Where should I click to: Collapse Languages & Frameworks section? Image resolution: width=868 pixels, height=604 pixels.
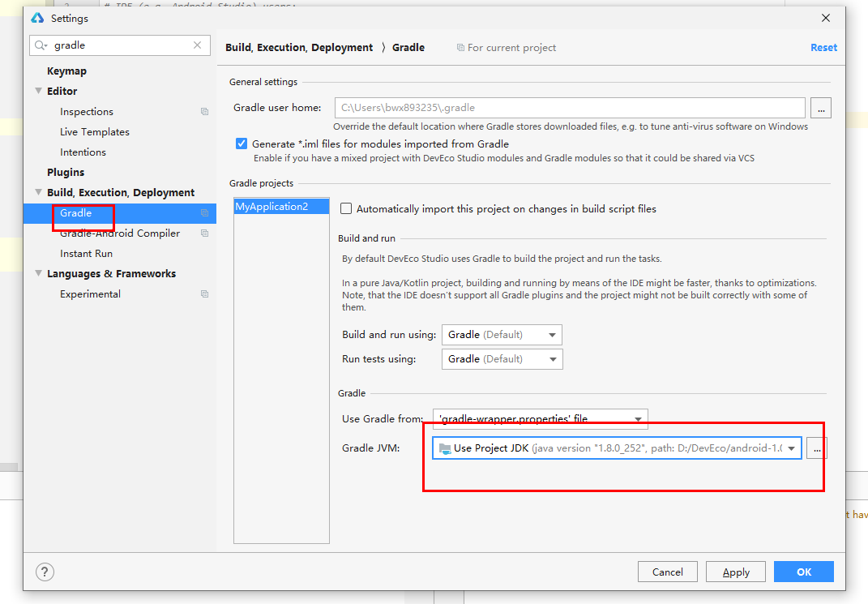38,273
